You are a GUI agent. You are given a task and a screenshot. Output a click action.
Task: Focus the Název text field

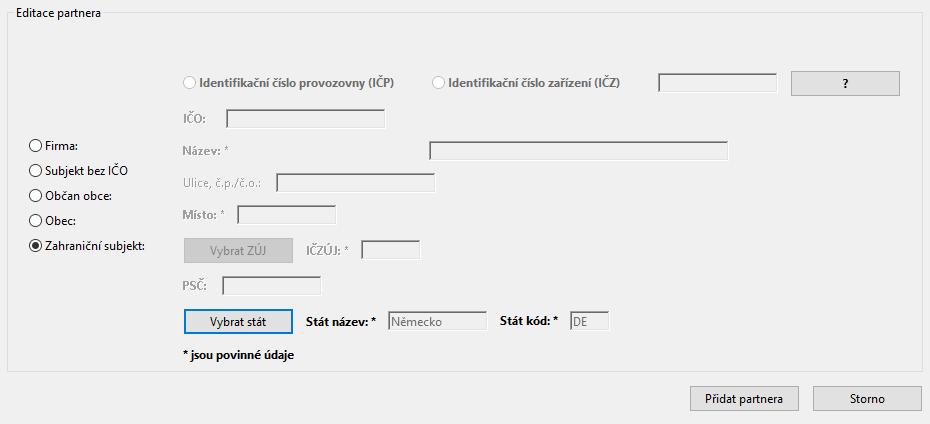tap(578, 151)
